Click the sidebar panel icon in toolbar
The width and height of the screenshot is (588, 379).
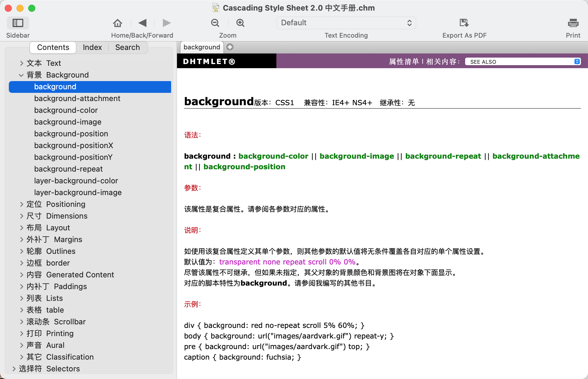[18, 23]
